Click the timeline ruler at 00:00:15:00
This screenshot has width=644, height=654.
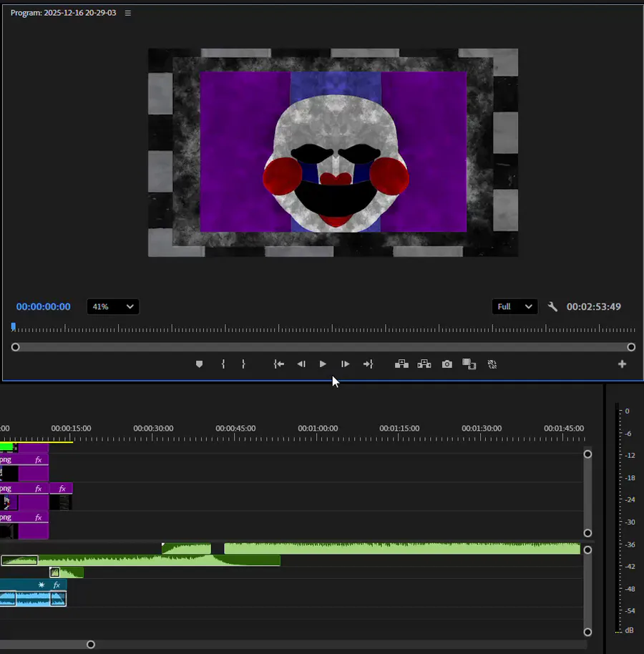click(x=71, y=429)
